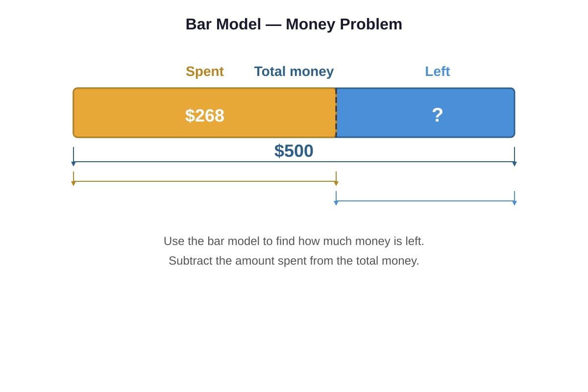
Task: Select the $500 total label
Action: (294, 151)
